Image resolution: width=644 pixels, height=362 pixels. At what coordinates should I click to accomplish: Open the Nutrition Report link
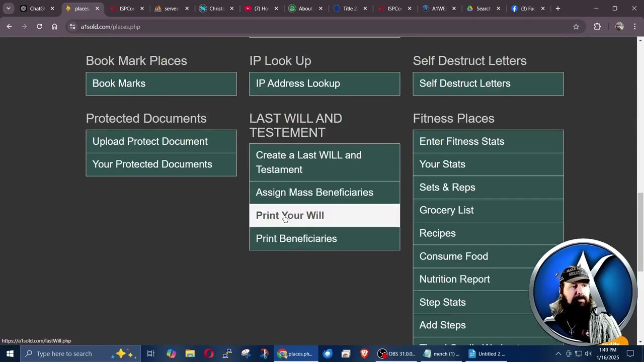click(488, 279)
